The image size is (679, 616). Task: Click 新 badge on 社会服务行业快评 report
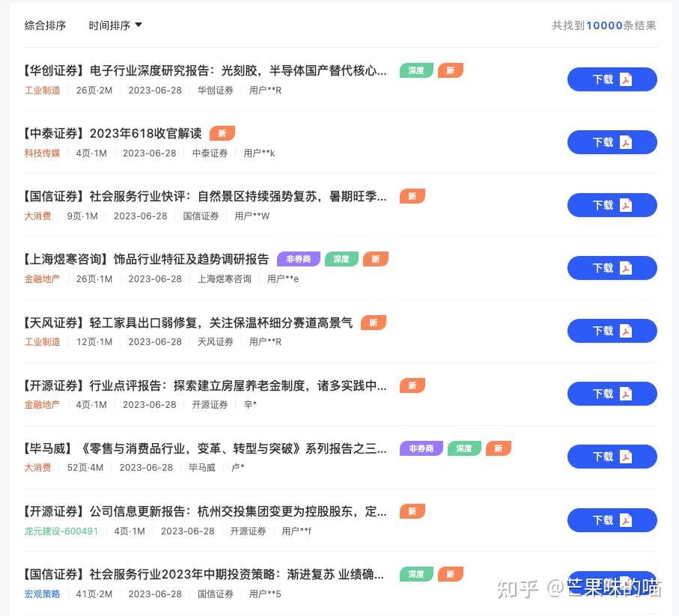(412, 195)
